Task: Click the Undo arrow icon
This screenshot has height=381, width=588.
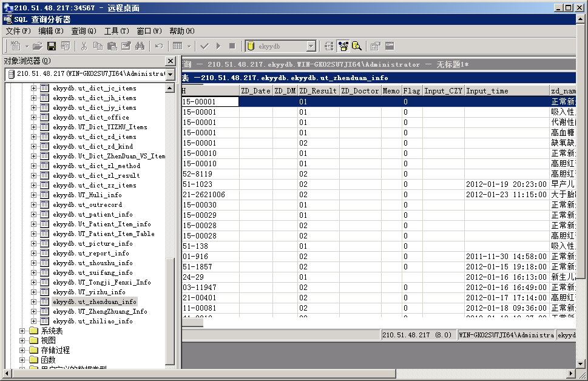Action: click(x=159, y=46)
